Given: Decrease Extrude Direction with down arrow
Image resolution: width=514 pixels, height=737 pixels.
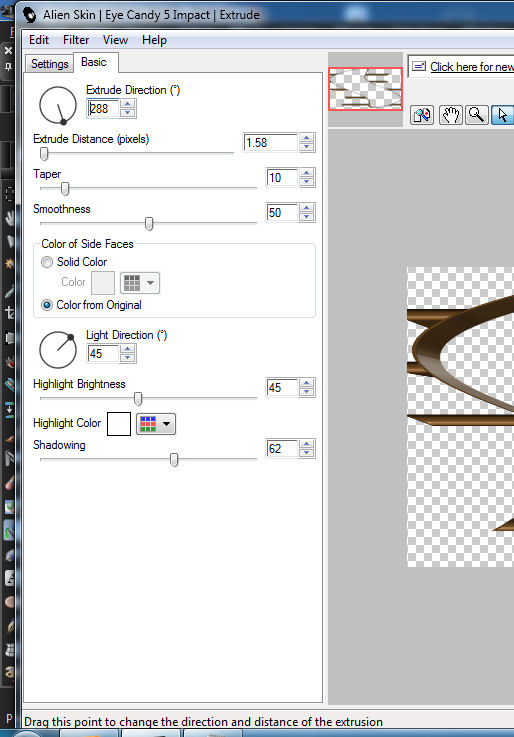Looking at the screenshot, I should [128, 113].
